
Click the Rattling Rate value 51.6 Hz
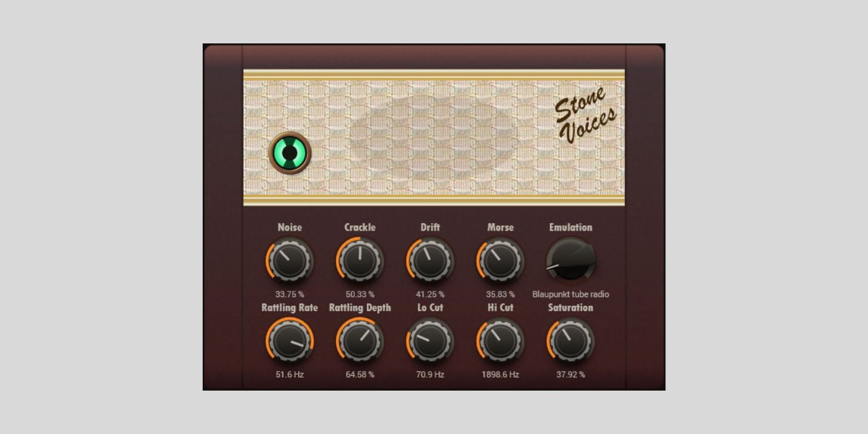pyautogui.click(x=290, y=374)
